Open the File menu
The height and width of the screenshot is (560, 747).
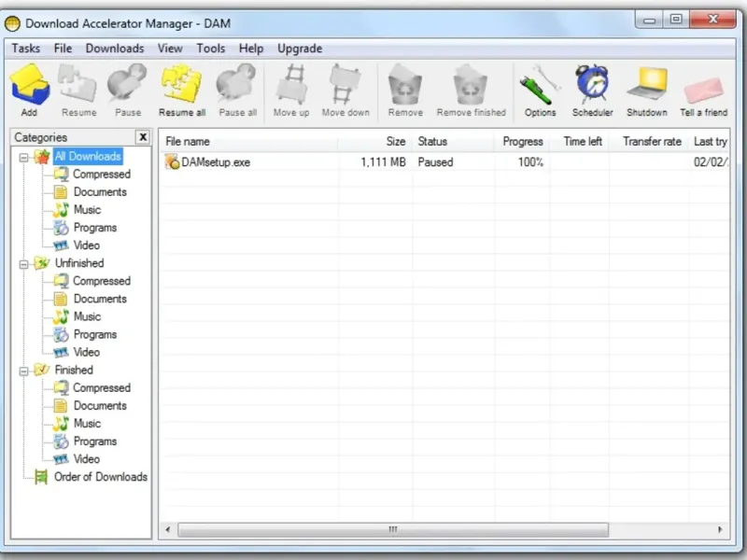[63, 49]
